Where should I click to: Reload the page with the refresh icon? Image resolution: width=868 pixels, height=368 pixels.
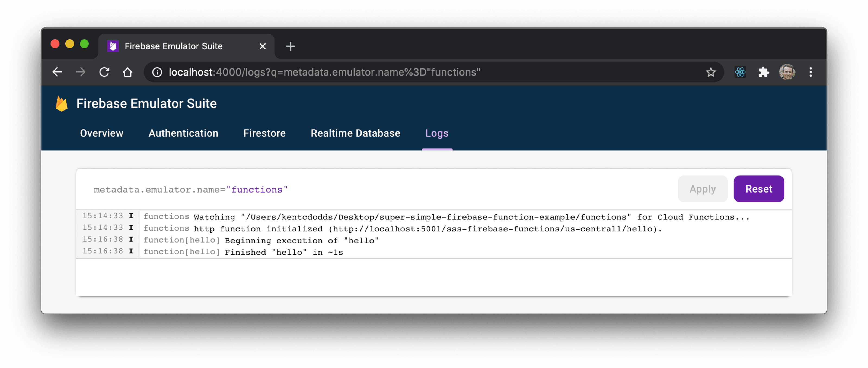(104, 72)
